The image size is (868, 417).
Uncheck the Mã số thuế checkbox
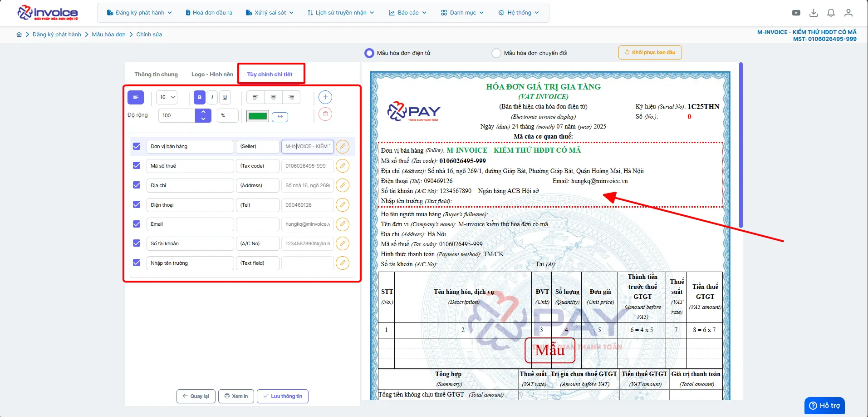(x=137, y=166)
